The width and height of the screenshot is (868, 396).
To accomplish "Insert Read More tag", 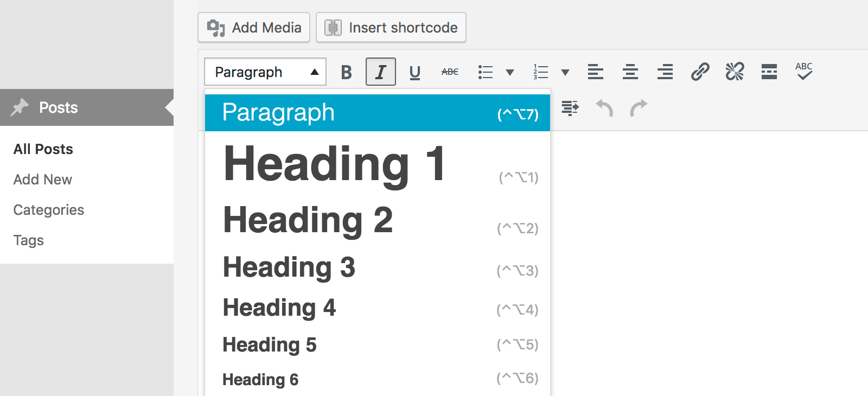I will [769, 72].
